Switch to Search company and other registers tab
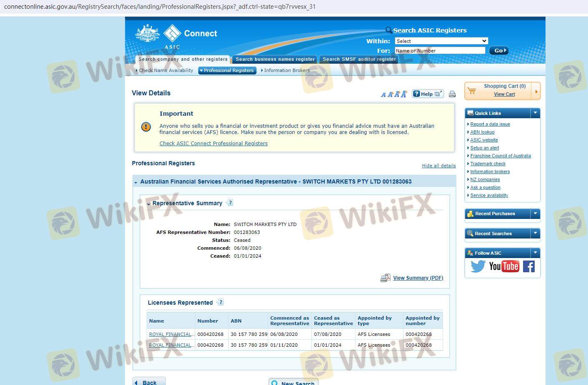The width and height of the screenshot is (588, 385). pos(183,60)
